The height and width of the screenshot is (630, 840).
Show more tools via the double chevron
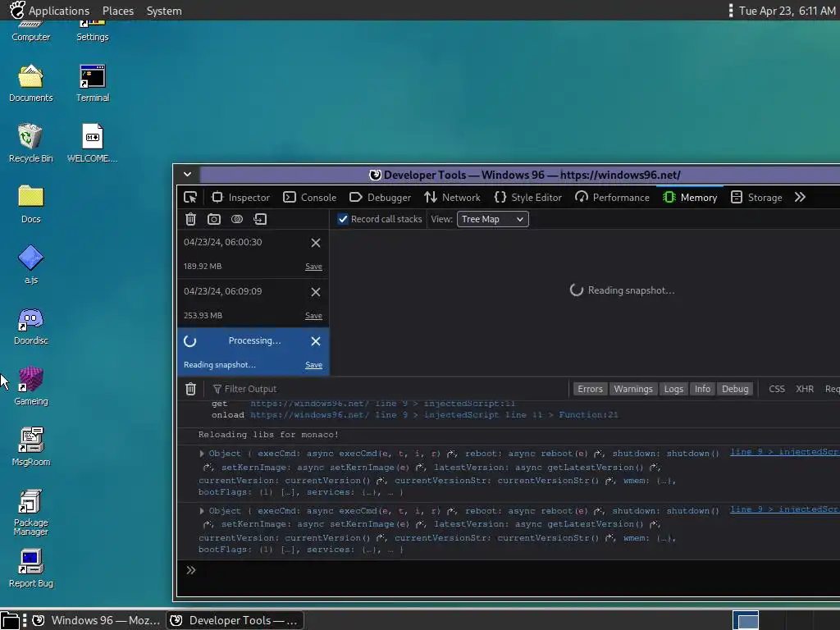(800, 198)
